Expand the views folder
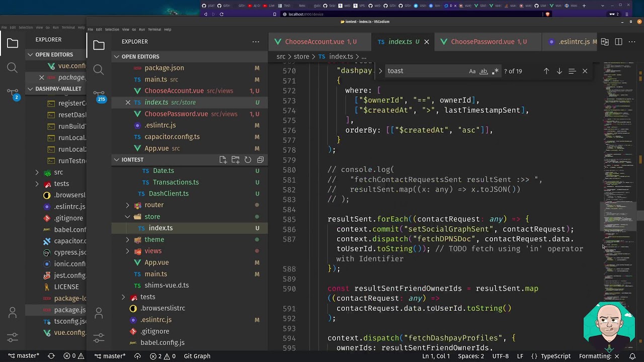 point(153,251)
